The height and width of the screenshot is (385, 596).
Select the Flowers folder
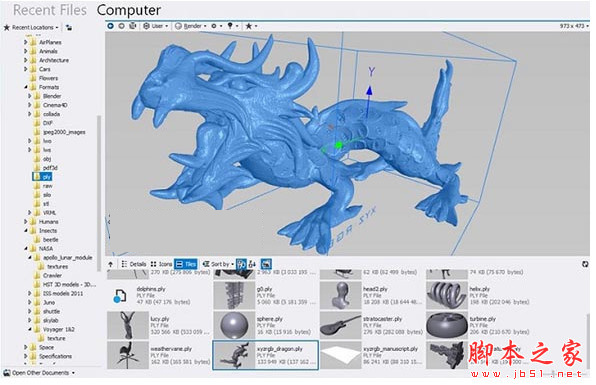point(44,78)
